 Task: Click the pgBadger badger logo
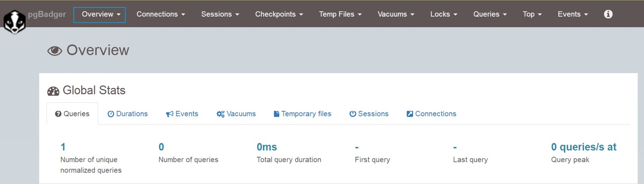tap(14, 22)
